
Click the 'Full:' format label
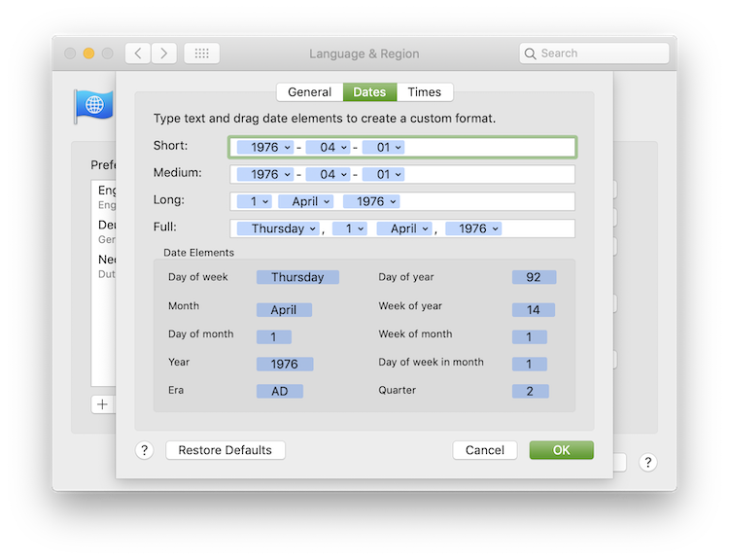click(165, 227)
